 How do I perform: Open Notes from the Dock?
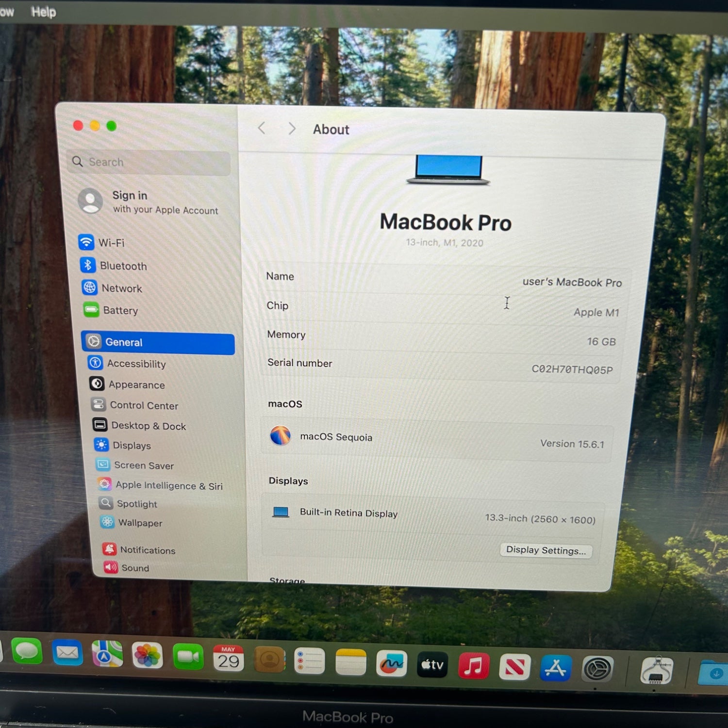pyautogui.click(x=350, y=662)
